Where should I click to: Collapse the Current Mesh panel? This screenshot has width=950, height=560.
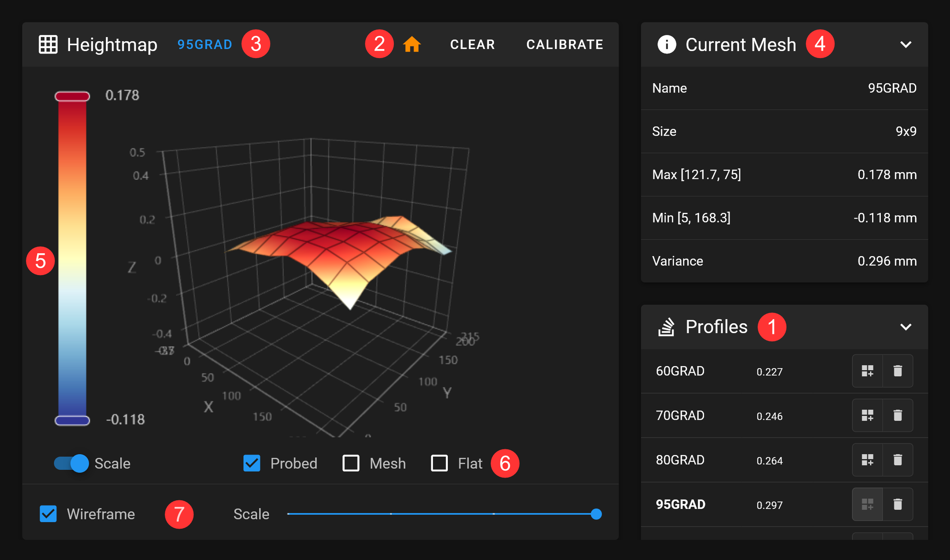905,45
